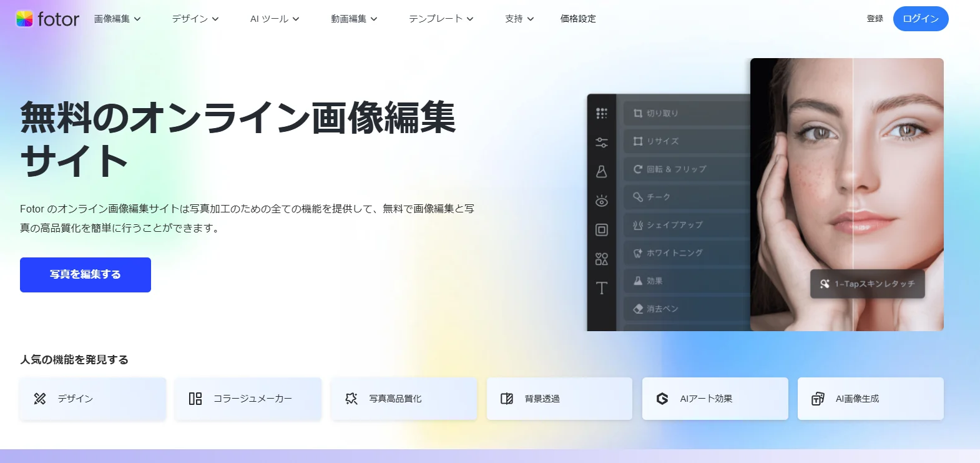Click the grid dots icon in editor sidebar
The height and width of the screenshot is (463, 980).
click(x=602, y=113)
